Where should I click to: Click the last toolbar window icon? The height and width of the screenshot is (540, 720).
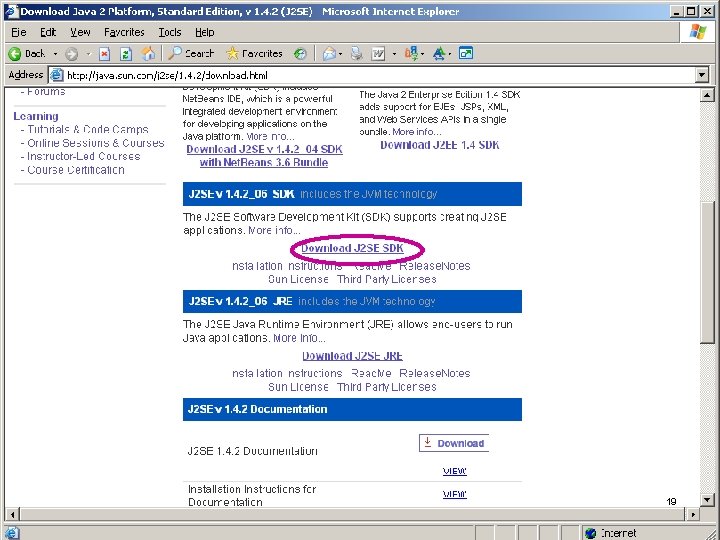[466, 53]
